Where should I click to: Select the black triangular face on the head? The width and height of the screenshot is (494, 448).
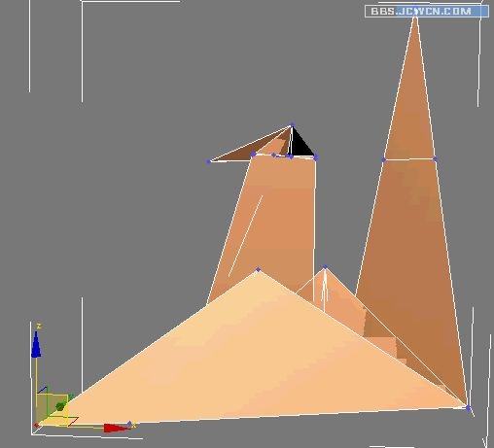[300, 146]
